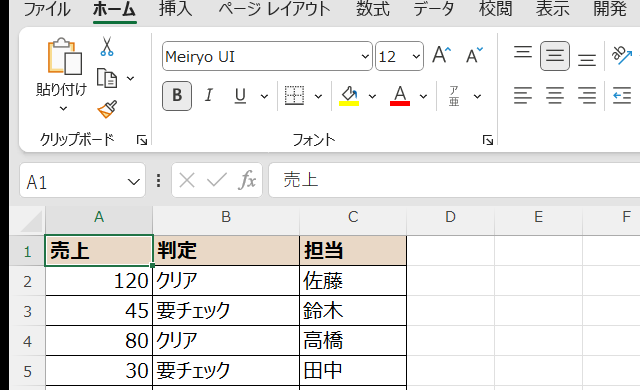Align text to bottom of cell

[x=587, y=60]
